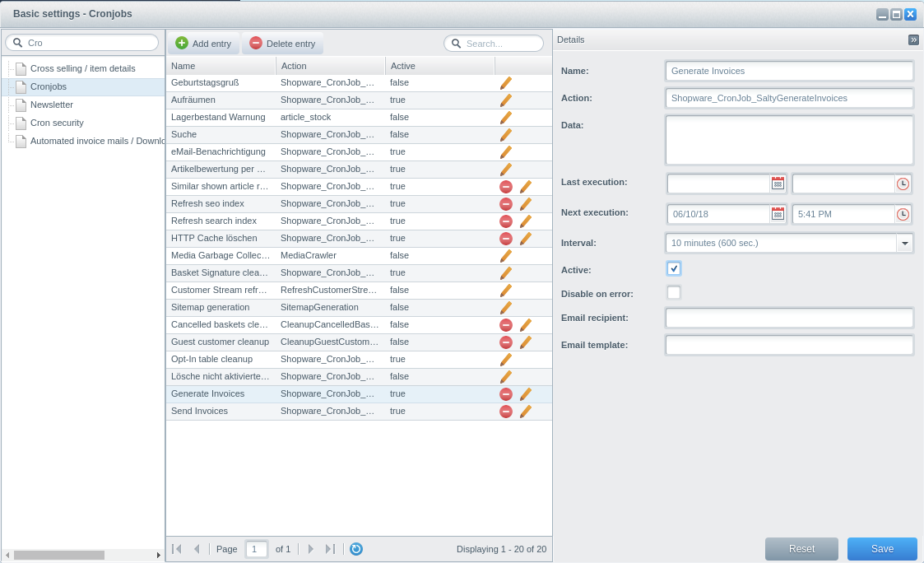Click the Add entry button
This screenshot has width=924, height=563.
[204, 44]
